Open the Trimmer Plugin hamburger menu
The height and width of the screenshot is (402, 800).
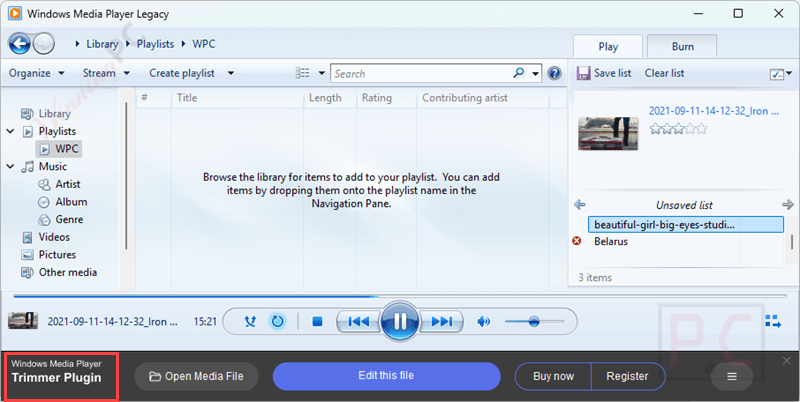[x=732, y=376]
